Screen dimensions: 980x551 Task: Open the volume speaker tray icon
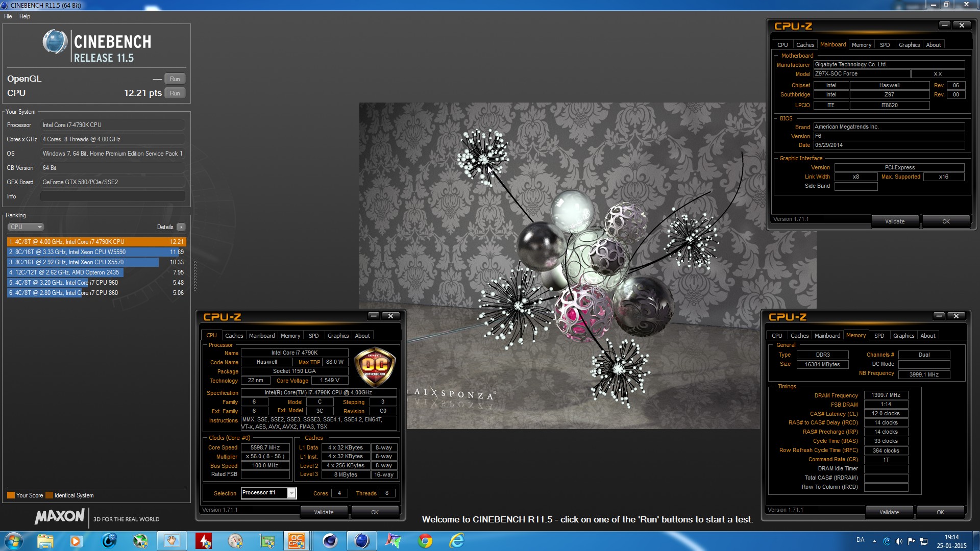899,541
